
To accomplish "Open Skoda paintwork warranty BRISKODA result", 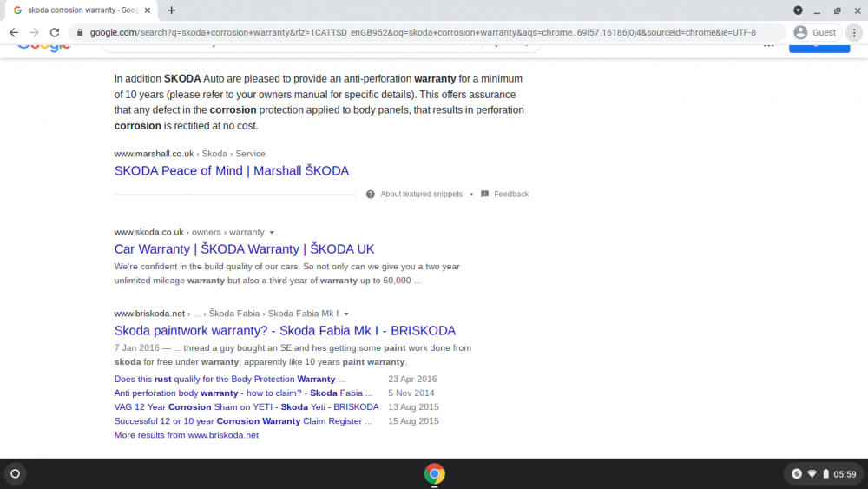I will tap(285, 331).
